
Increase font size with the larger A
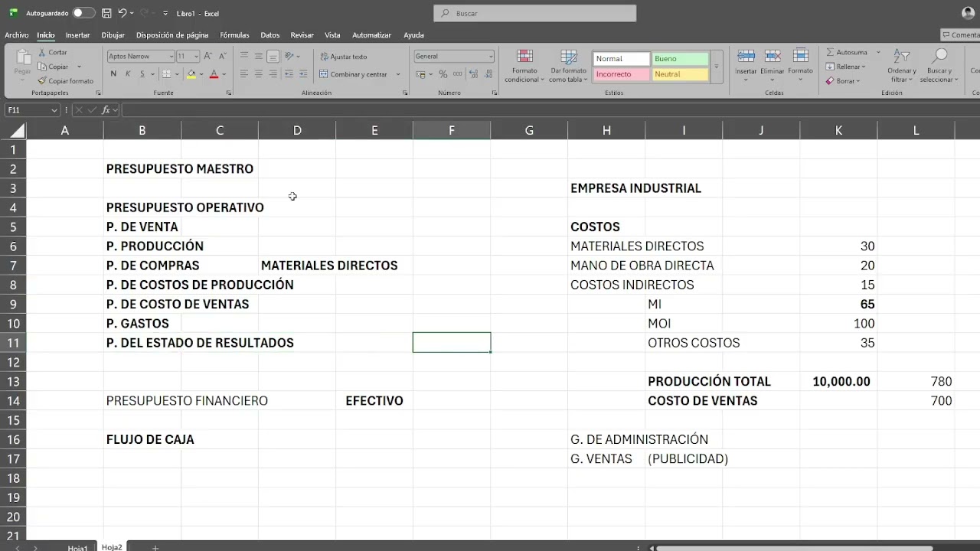[x=208, y=56]
